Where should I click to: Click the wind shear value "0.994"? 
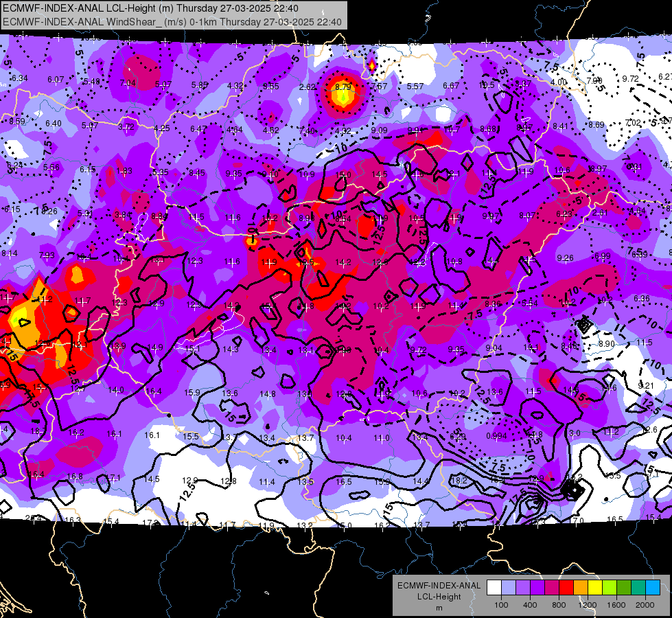pos(496,436)
